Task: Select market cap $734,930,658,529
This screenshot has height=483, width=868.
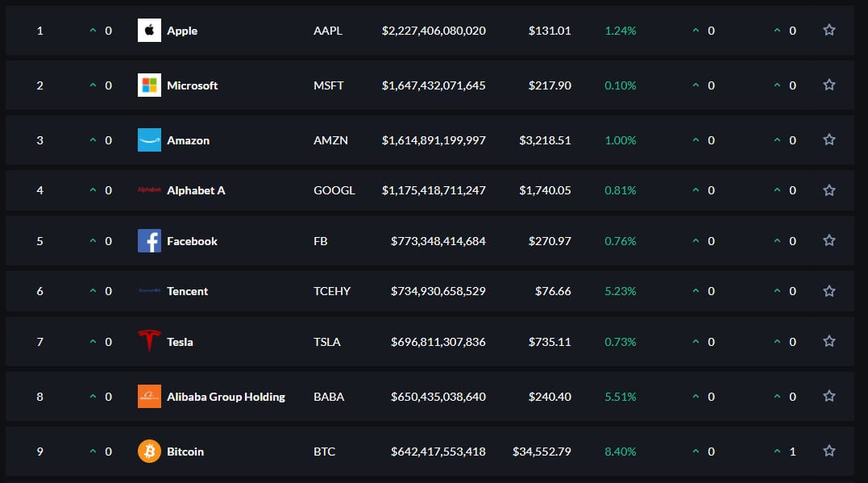Action: click(x=438, y=291)
